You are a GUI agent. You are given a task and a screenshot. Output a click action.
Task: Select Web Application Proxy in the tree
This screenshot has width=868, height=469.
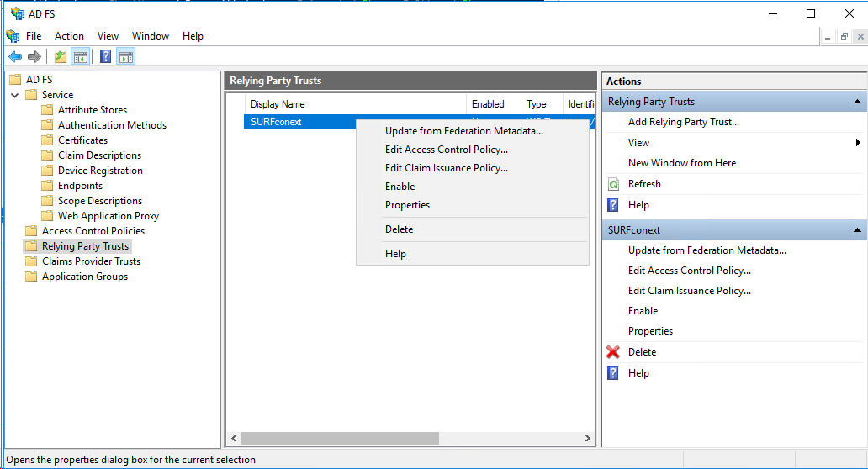point(108,216)
